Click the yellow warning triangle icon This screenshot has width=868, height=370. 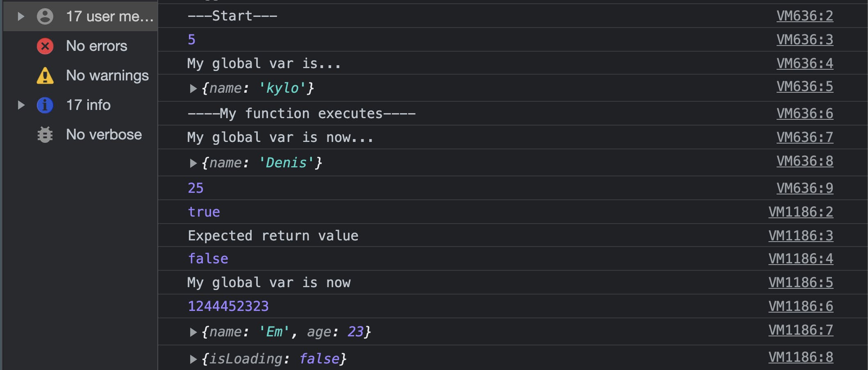pos(45,75)
